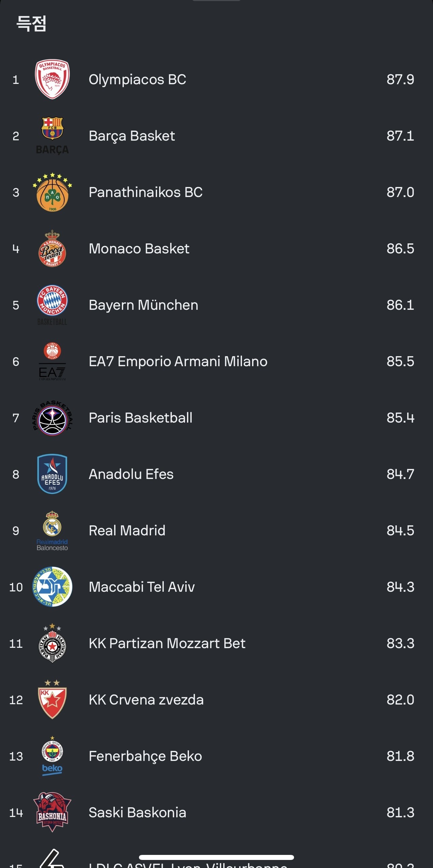This screenshot has height=868, width=433.
Task: Tap the Olympiacos BC team logo
Action: click(52, 80)
